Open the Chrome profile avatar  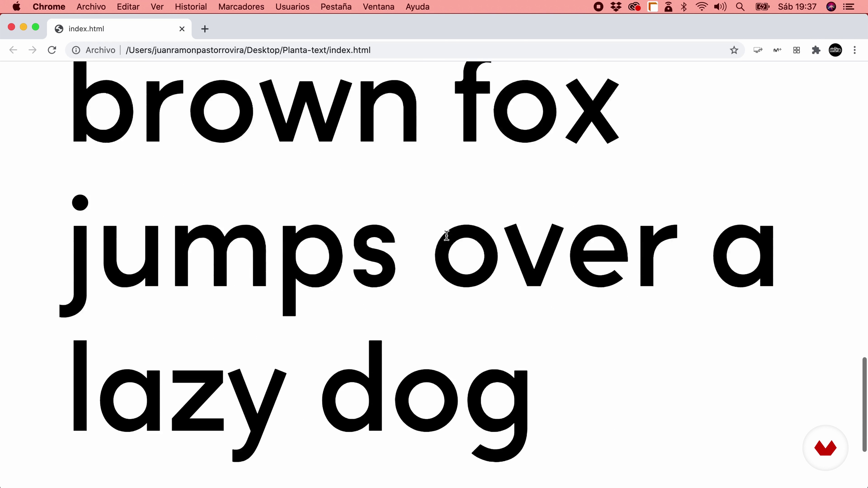(835, 50)
